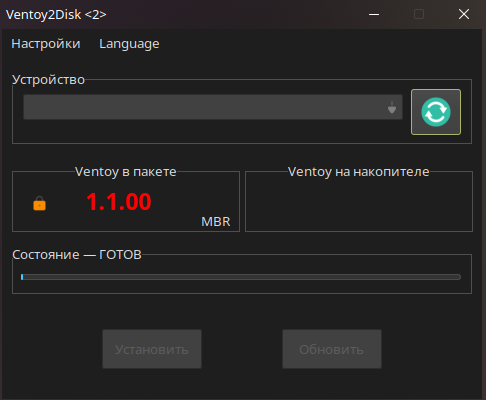
Task: Expand the Устройство device dropdown
Action: (213, 107)
